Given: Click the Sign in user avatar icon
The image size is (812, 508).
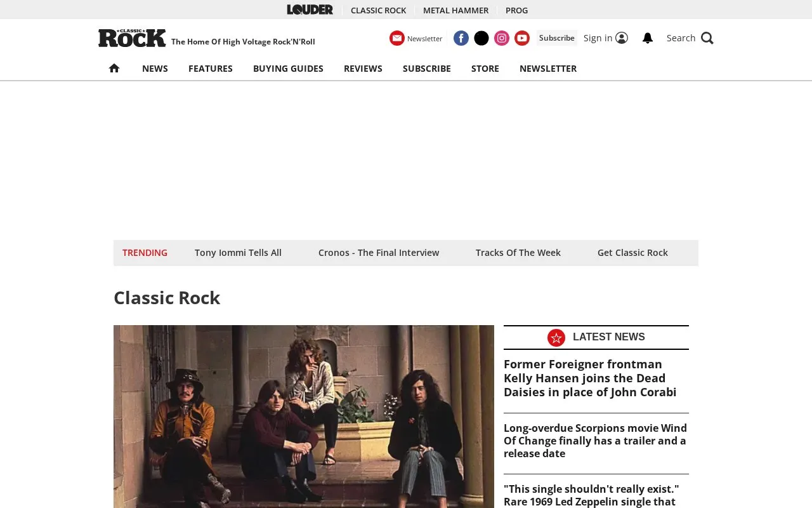Looking at the screenshot, I should click(x=622, y=38).
